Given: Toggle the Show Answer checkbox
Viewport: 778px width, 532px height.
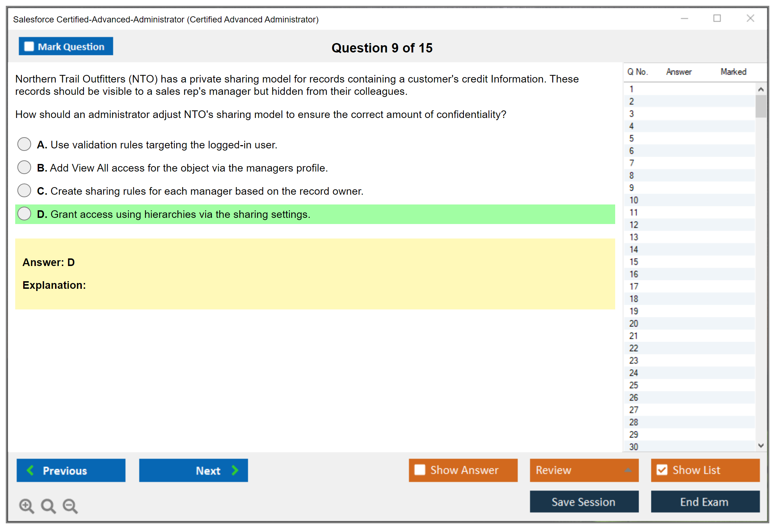Looking at the screenshot, I should [x=420, y=470].
